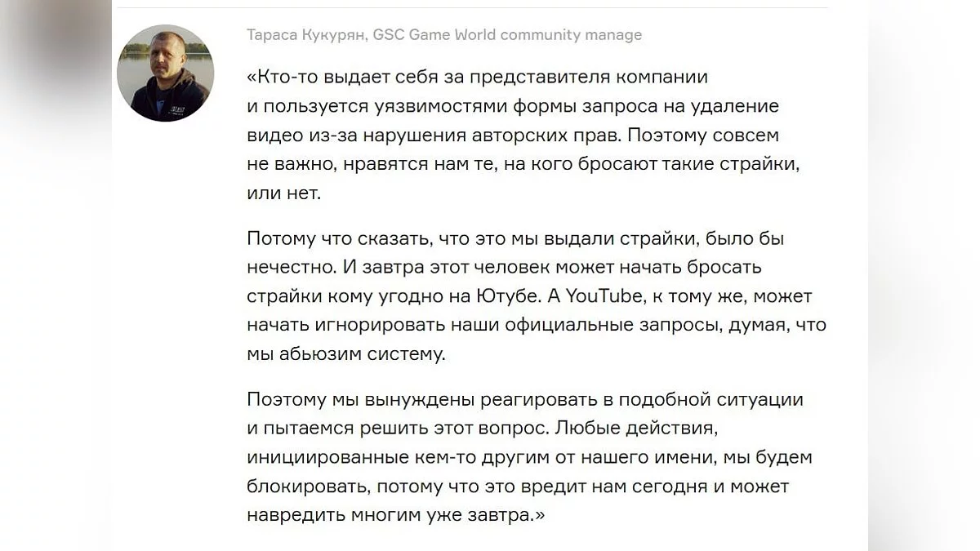
Task: Click the line starting "начать игнорировать наши официальные запросы"
Action: pos(536,326)
